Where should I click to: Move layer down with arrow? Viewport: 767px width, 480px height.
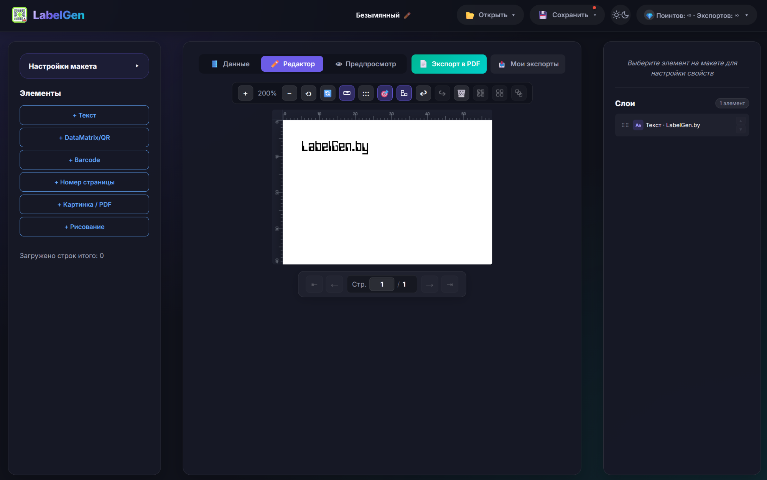click(x=741, y=129)
